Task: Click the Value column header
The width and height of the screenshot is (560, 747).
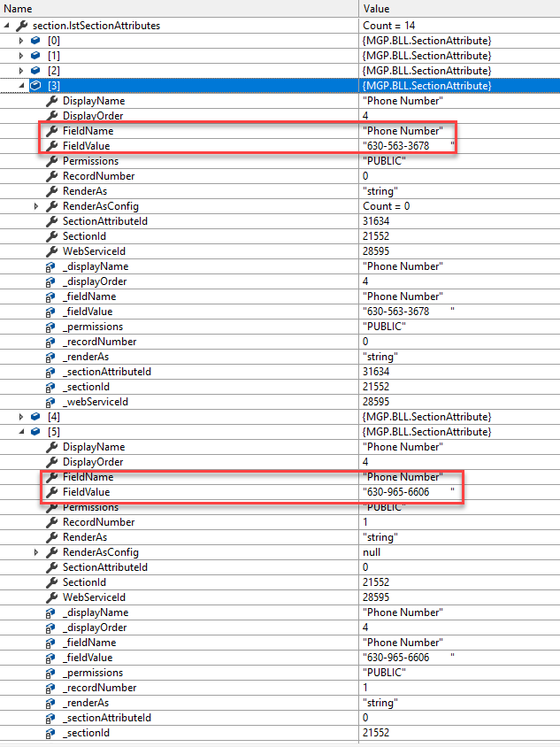Action: [459, 9]
